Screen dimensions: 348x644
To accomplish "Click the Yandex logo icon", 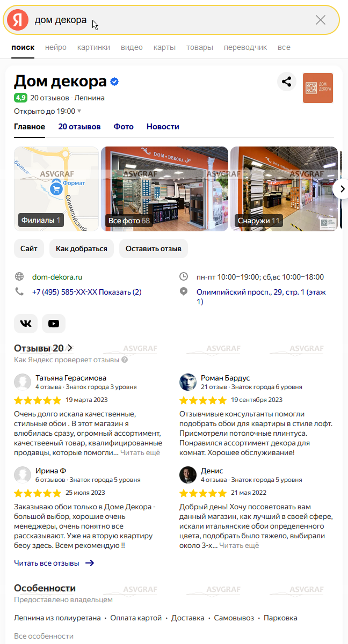I will (x=18, y=20).
